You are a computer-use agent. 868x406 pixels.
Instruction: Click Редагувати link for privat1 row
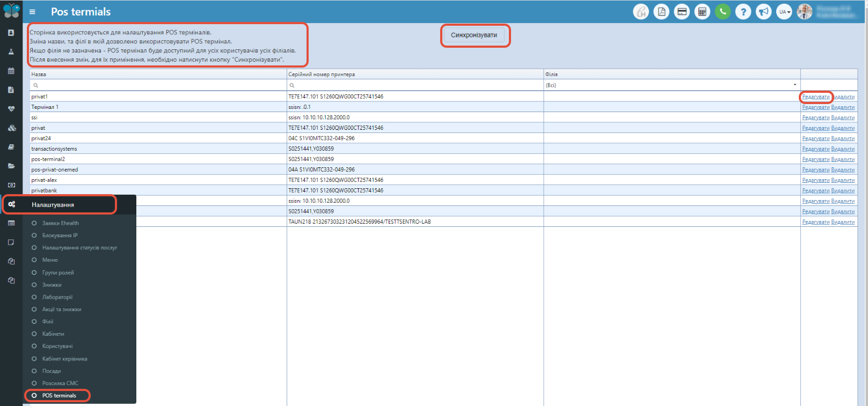[x=815, y=97]
